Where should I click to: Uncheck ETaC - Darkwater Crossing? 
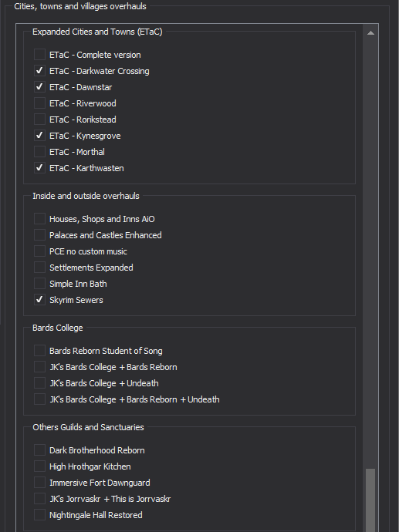tap(39, 71)
